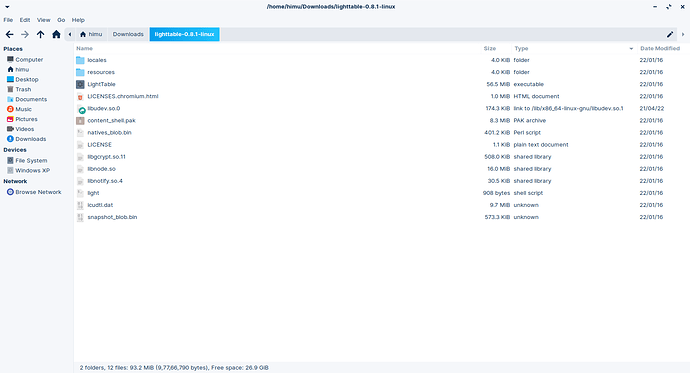Viewport: 690px width, 373px height.
Task: Click Perl script type cell
Action: 527,133
